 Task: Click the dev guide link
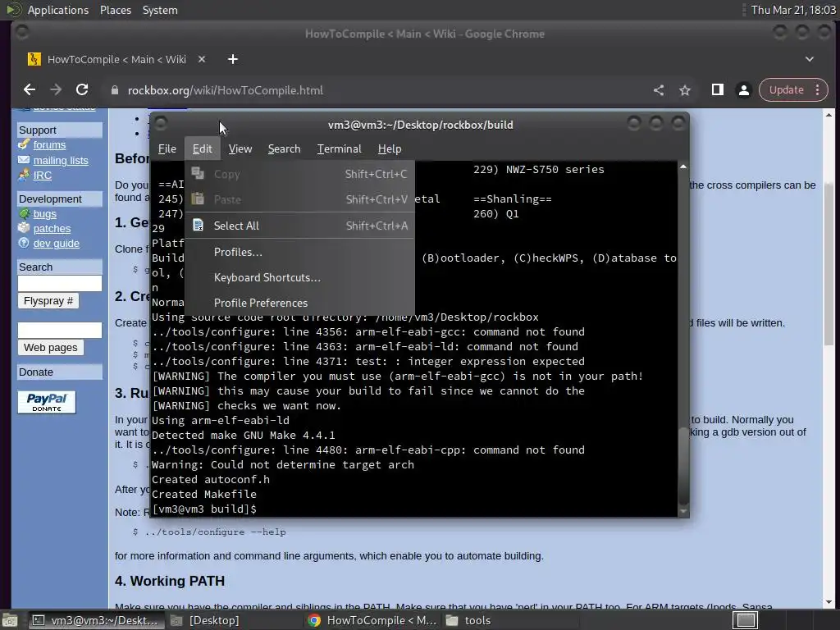[57, 243]
